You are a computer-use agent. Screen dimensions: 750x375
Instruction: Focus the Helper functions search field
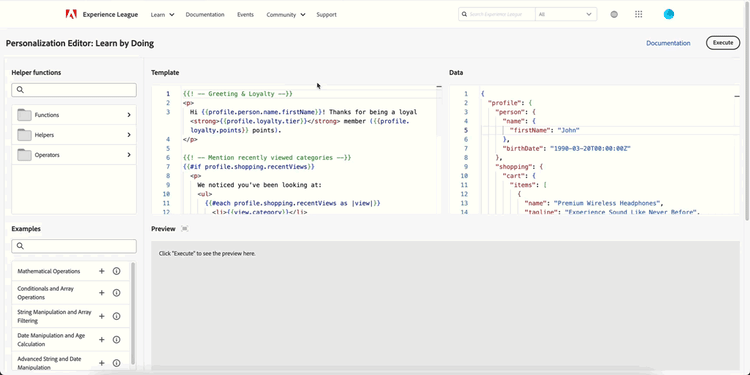[74, 90]
